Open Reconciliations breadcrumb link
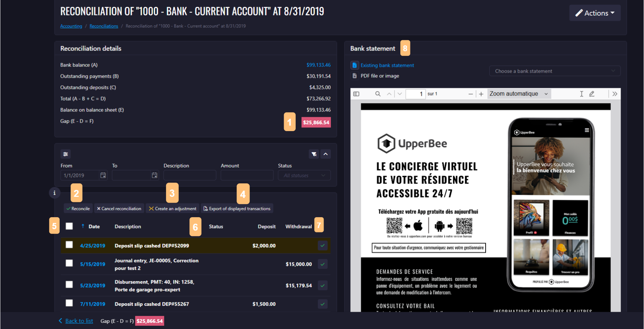 104,26
